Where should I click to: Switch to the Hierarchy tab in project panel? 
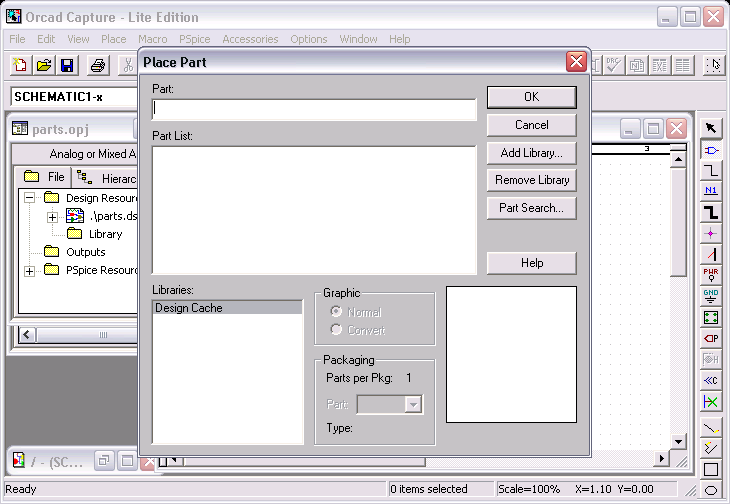[106, 178]
